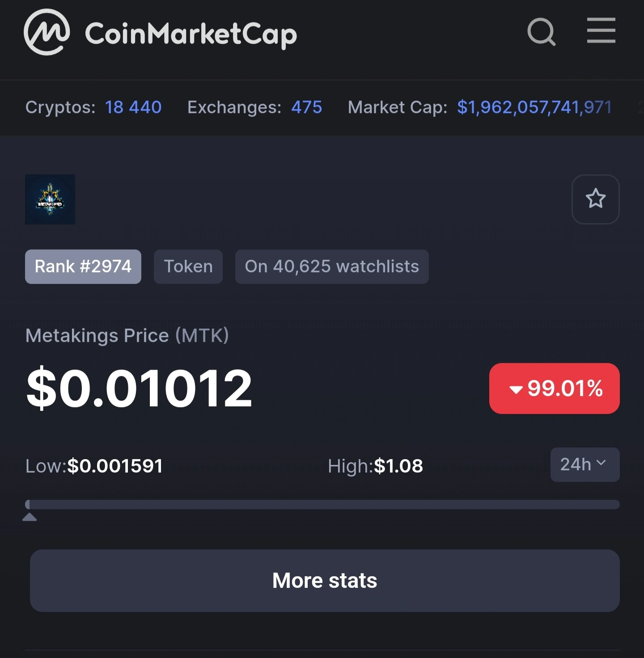Expand the 24h timeframe dropdown
Viewport: 644px width, 658px height.
pyautogui.click(x=585, y=465)
